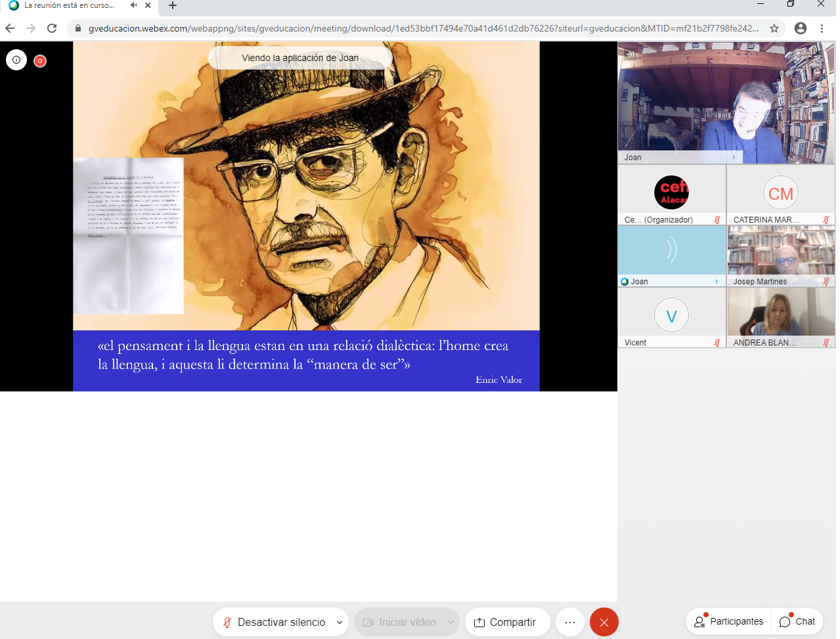The width and height of the screenshot is (840, 639).
Task: Click the typed letter image on the slide
Action: point(128,236)
